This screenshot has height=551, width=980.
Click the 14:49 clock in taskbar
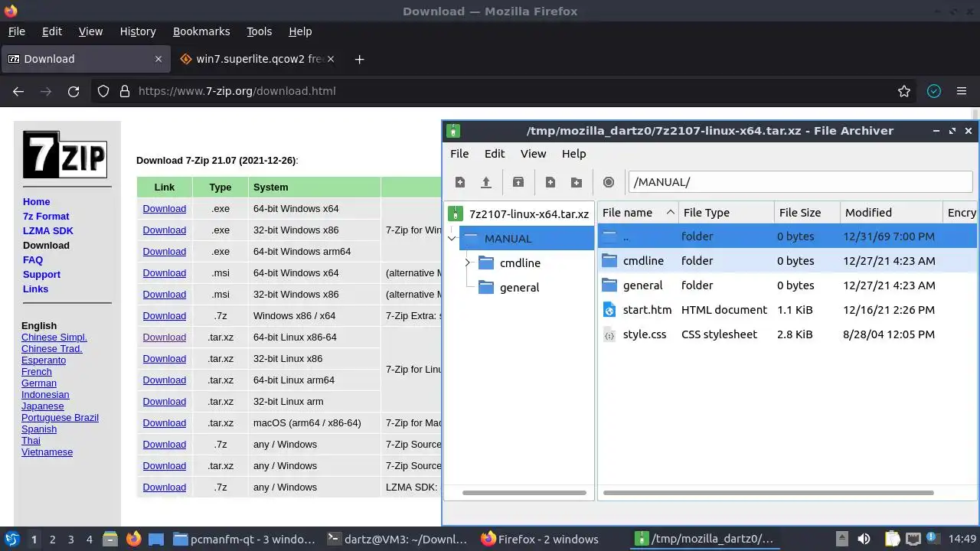[x=962, y=540]
